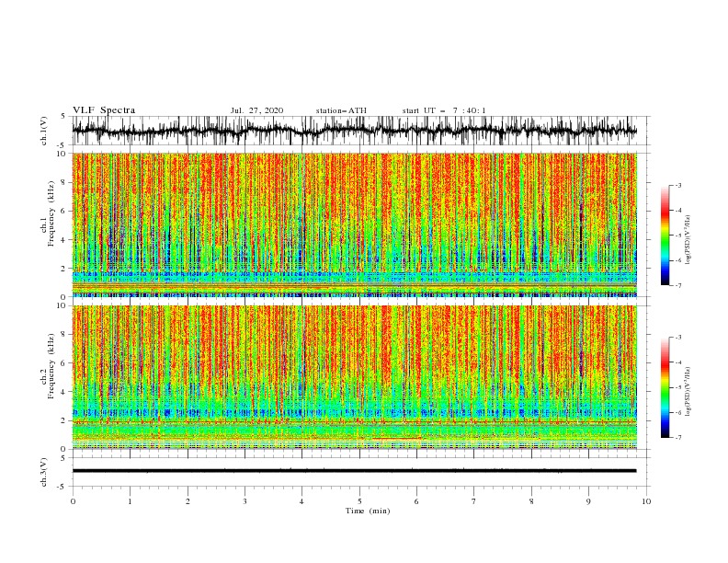Click the log(PSD) label beside the lower colorbar
This screenshot has height=563, width=728.
click(x=688, y=391)
